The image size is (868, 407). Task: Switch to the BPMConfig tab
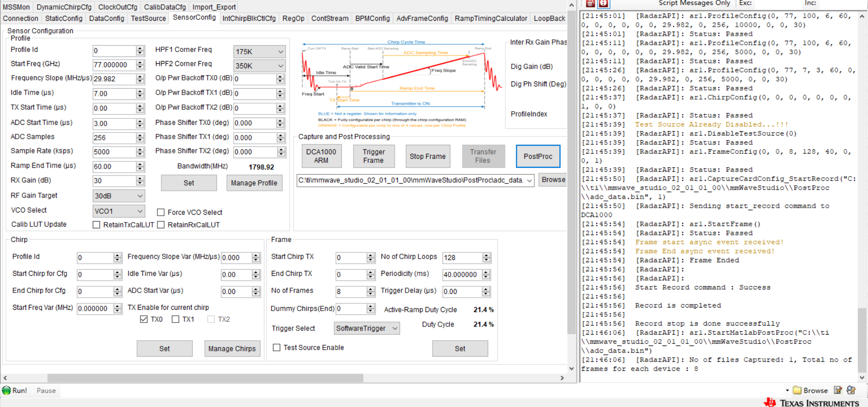pyautogui.click(x=373, y=19)
